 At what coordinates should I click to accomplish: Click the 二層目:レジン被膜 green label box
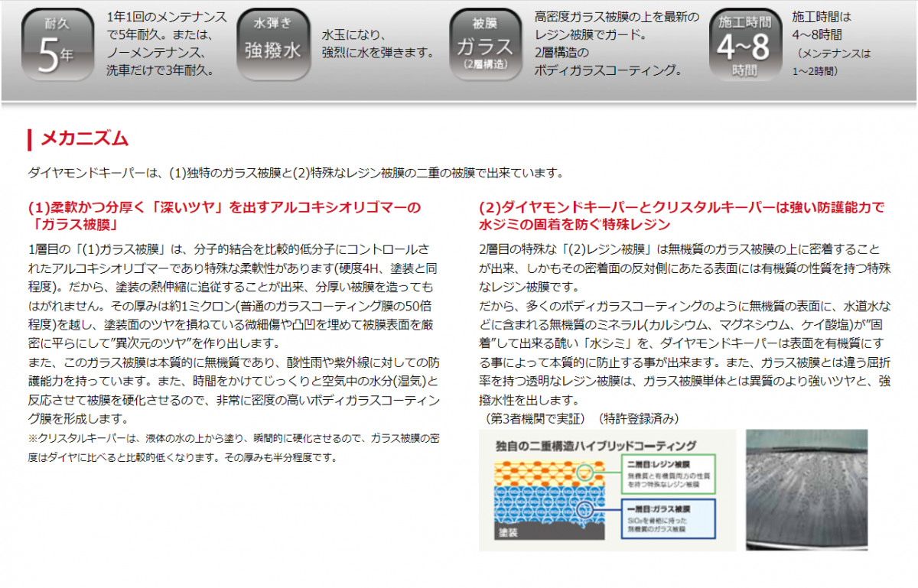[670, 473]
